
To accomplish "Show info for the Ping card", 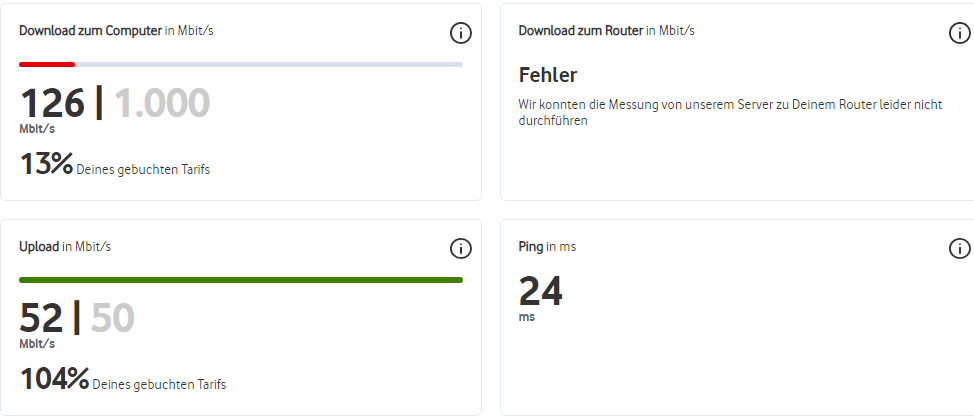I will pyautogui.click(x=960, y=249).
